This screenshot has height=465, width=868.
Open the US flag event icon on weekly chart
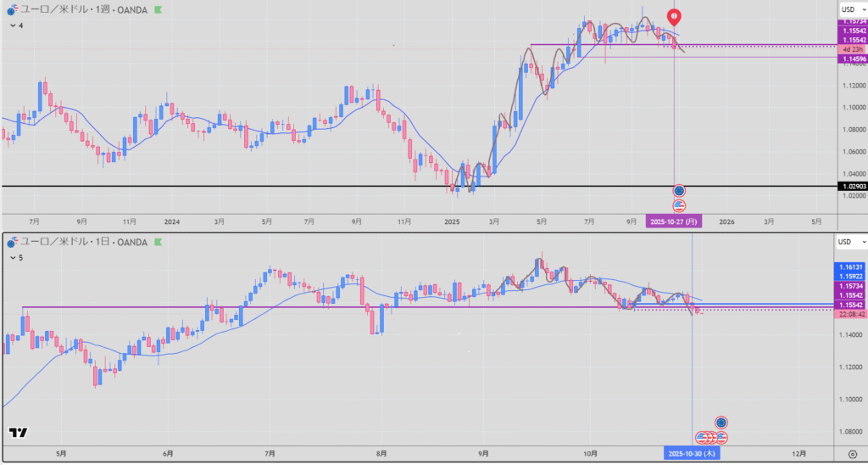pos(679,205)
